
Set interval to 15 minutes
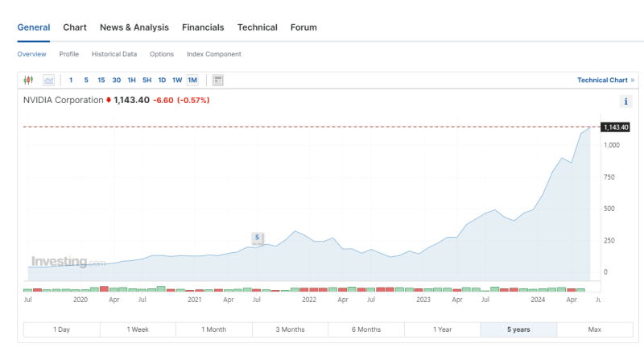101,80
